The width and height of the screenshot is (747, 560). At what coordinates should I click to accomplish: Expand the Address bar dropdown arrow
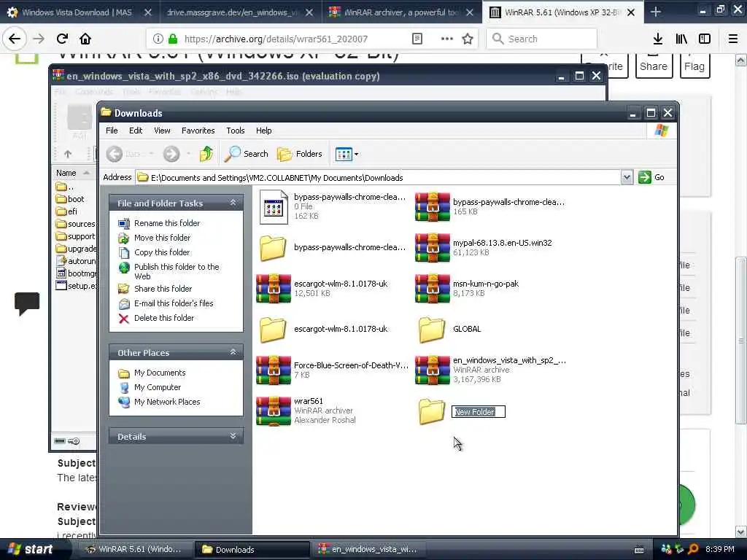(x=627, y=178)
